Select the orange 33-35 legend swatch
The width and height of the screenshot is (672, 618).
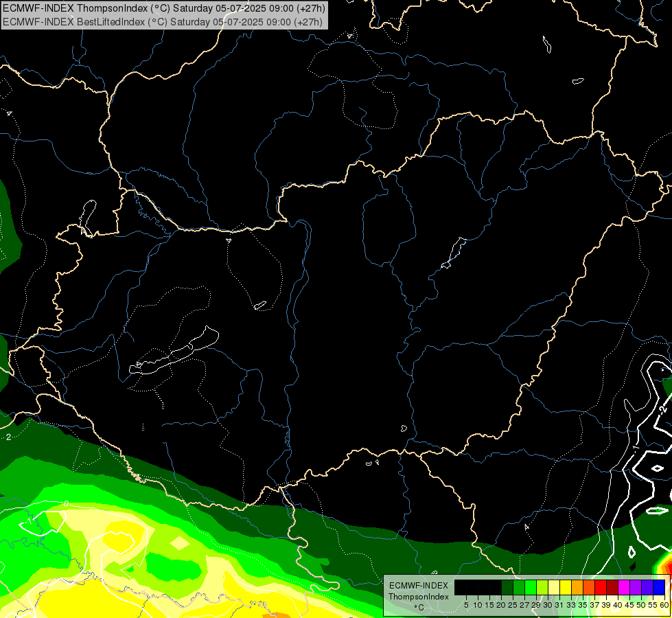(x=577, y=587)
